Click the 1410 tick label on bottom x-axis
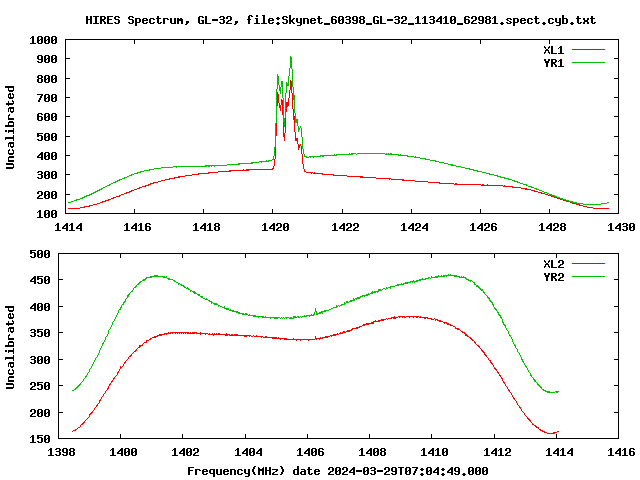Screen dimensions: 640x480 click(x=434, y=452)
